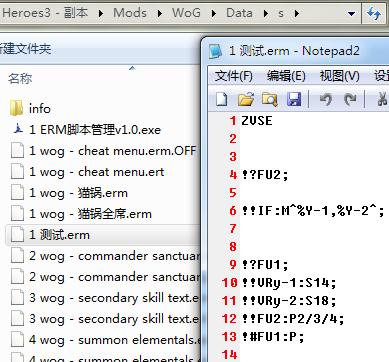Place cursor on !#FU1:P; line

pyautogui.click(x=273, y=336)
